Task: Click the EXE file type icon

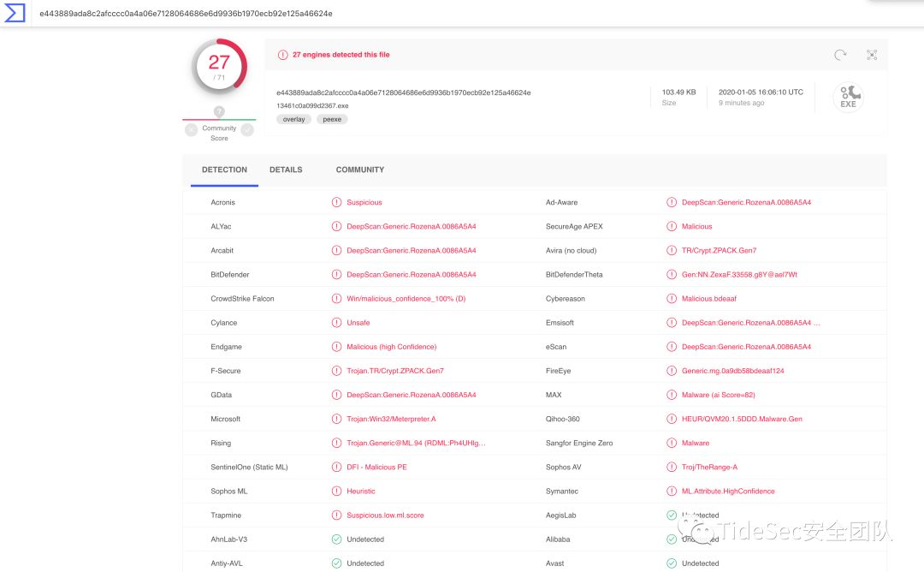Action: (849, 97)
